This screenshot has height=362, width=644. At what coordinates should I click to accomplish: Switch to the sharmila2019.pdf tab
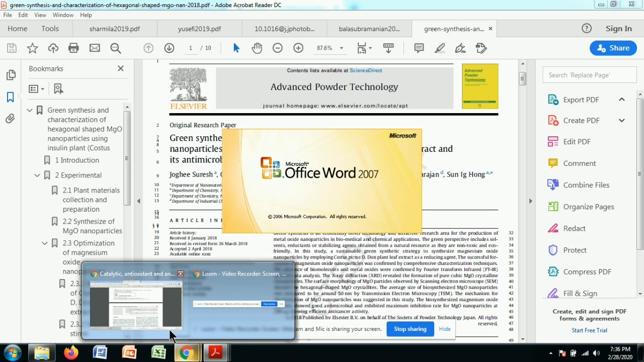click(x=115, y=29)
